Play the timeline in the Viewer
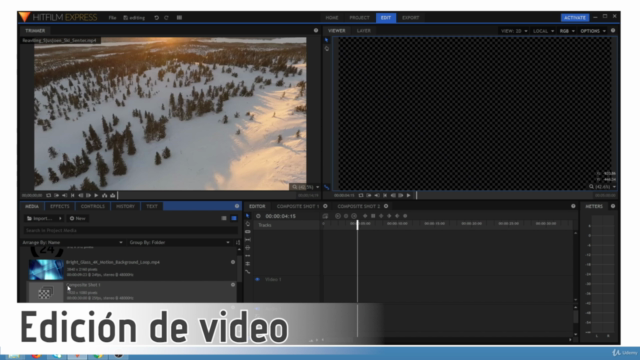Viewport: 640px width, 360px height. [409, 196]
